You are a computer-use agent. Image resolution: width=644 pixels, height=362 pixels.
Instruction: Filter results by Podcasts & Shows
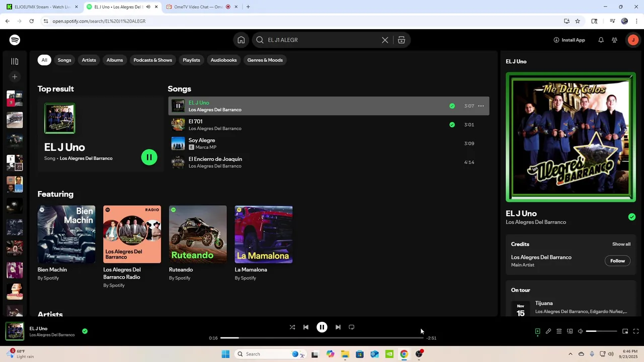153,60
